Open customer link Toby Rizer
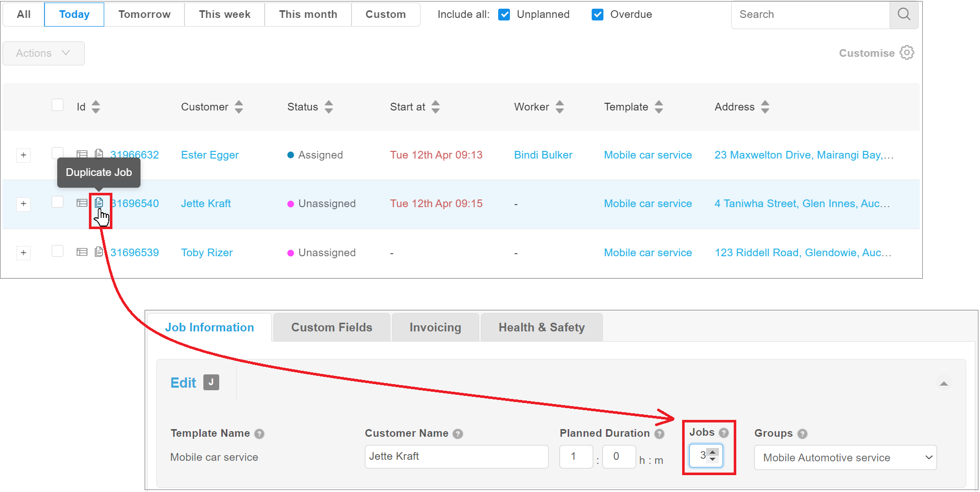 tap(207, 253)
